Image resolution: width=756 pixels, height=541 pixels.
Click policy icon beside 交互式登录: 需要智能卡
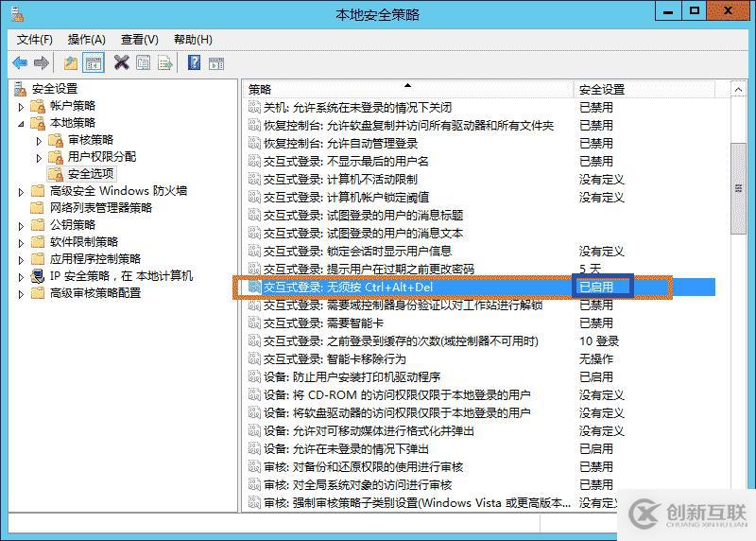tap(254, 323)
